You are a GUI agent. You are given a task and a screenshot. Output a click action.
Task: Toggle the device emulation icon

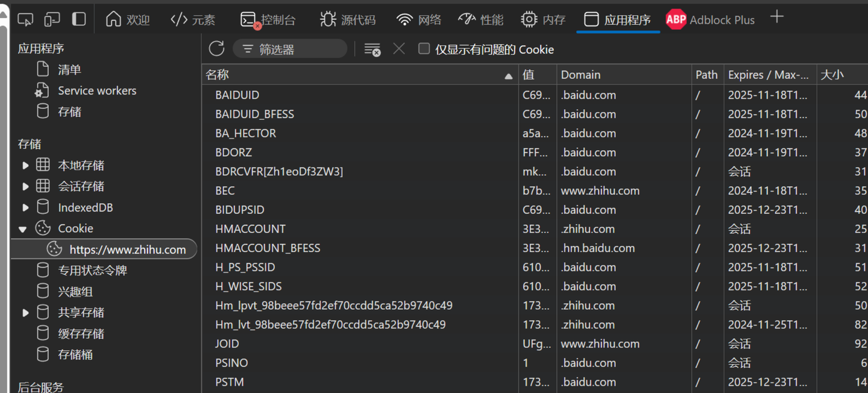tap(52, 19)
